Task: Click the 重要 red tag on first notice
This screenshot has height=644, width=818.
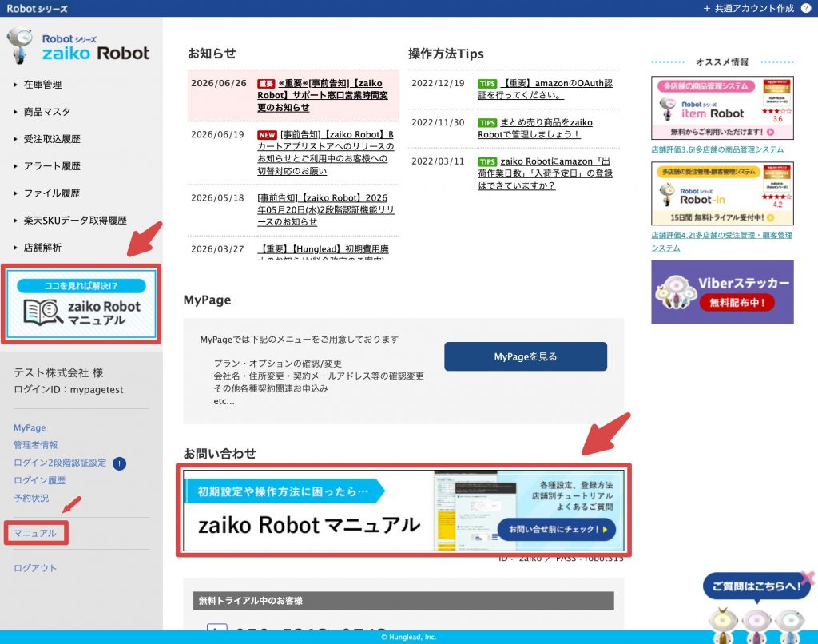Action: pos(266,84)
